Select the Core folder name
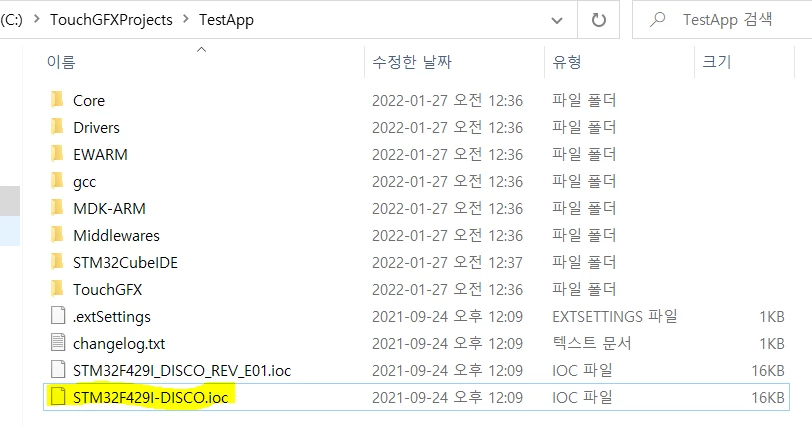 tap(89, 100)
